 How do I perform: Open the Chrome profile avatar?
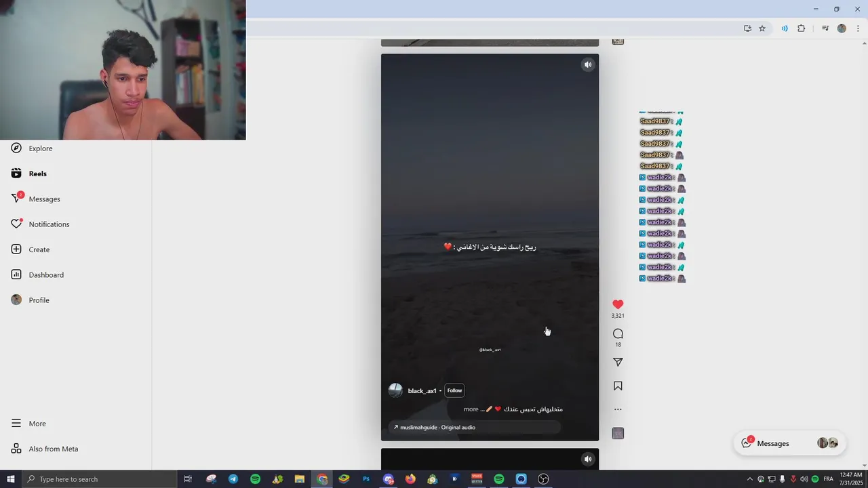pyautogui.click(x=842, y=28)
